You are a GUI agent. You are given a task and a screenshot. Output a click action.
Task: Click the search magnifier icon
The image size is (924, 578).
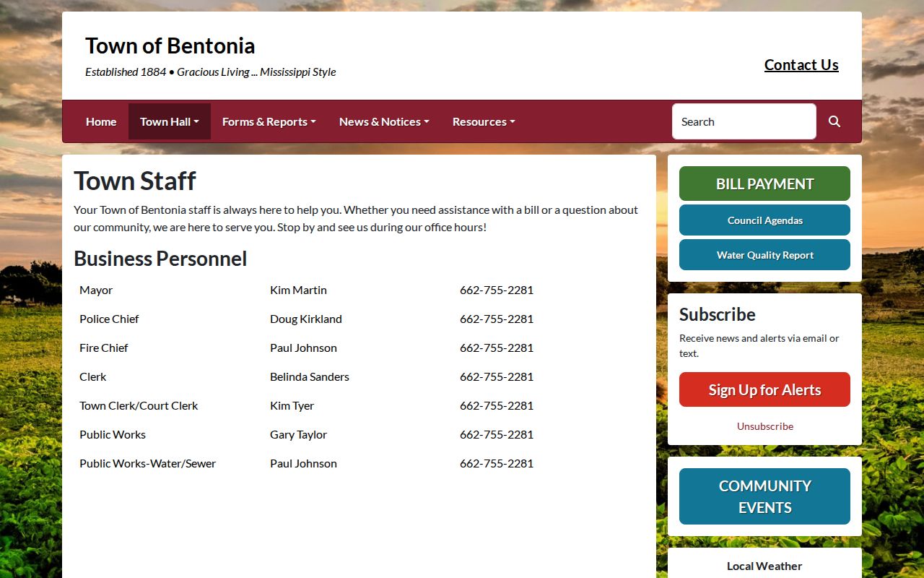(x=834, y=121)
